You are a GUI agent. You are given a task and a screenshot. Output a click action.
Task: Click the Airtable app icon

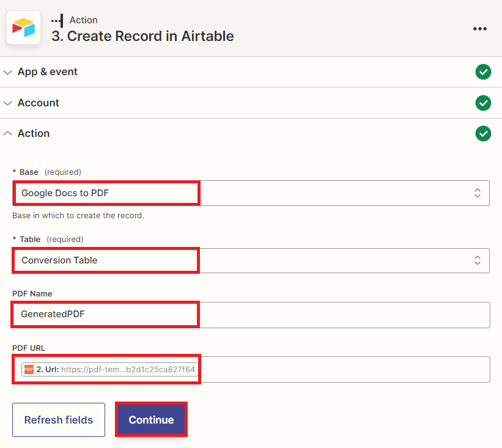coord(23,28)
